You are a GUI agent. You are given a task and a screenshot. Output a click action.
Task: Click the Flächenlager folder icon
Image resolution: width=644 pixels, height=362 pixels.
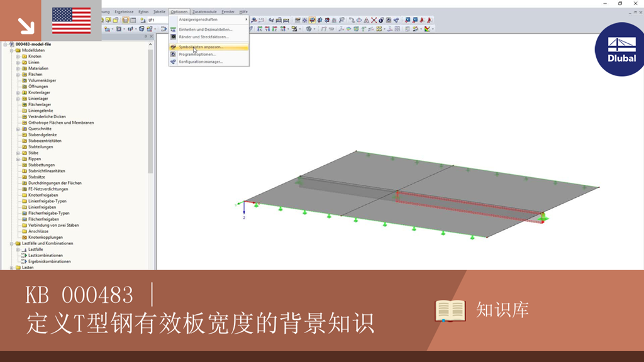click(x=25, y=105)
